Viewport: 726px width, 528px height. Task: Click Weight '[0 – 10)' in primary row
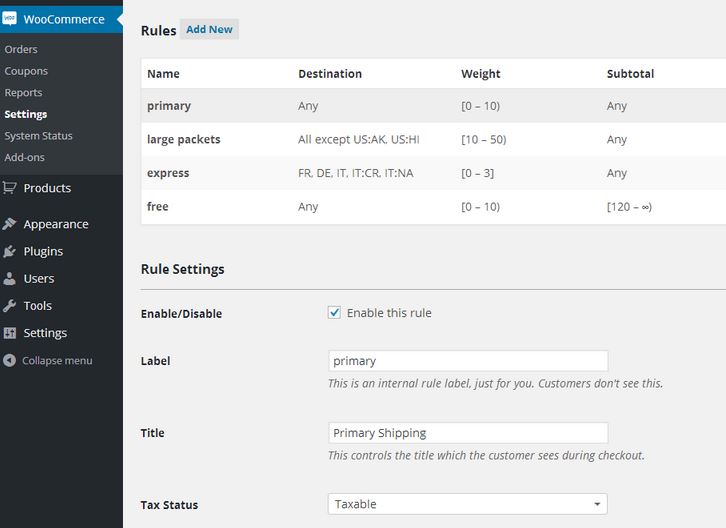click(x=481, y=106)
